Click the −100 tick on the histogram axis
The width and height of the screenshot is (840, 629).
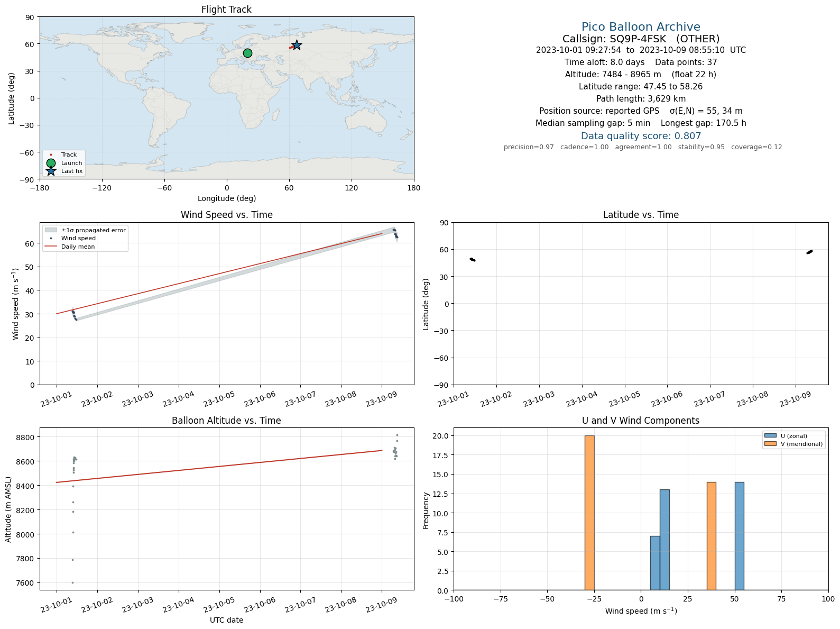pyautogui.click(x=454, y=599)
